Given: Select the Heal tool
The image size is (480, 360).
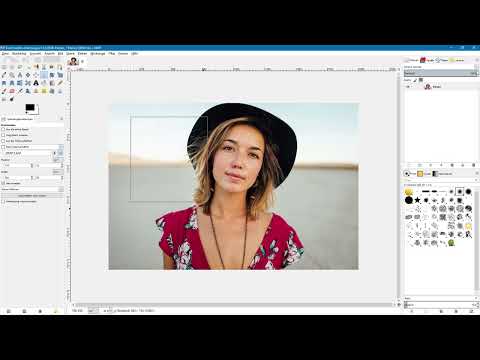Looking at the screenshot, I should click(44, 91).
